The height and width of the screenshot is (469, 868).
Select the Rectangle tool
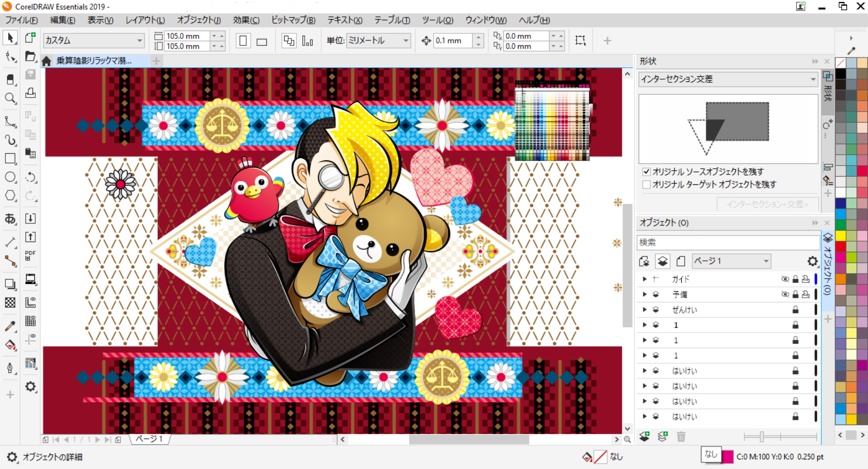point(10,159)
